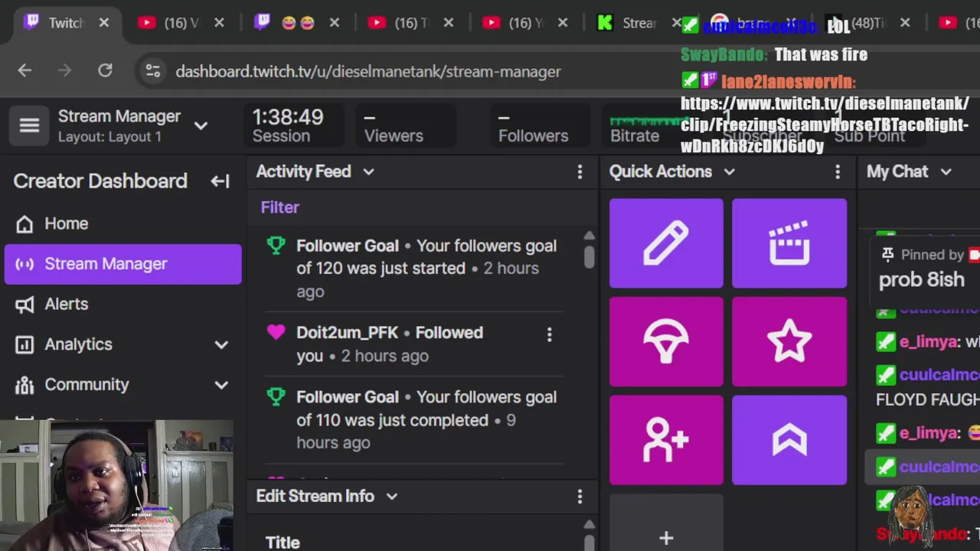Click the clapperboard clip quick action
This screenshot has height=551, width=980.
(x=789, y=243)
